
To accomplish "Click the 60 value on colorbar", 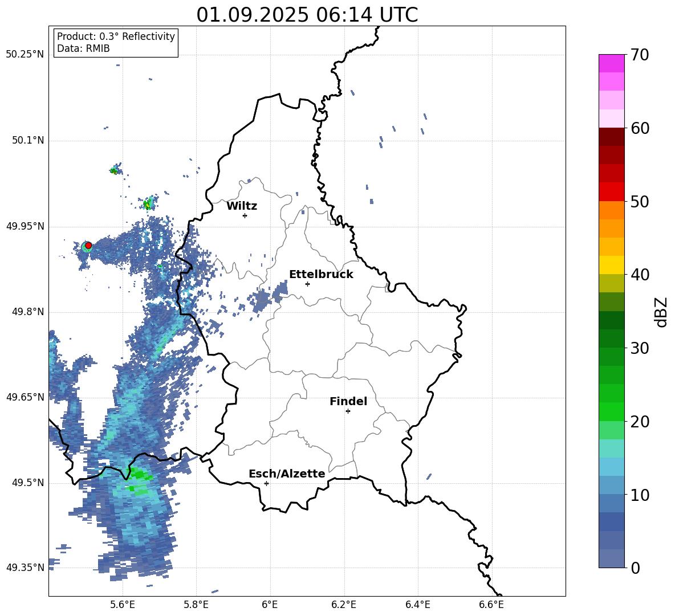I will 640,128.
